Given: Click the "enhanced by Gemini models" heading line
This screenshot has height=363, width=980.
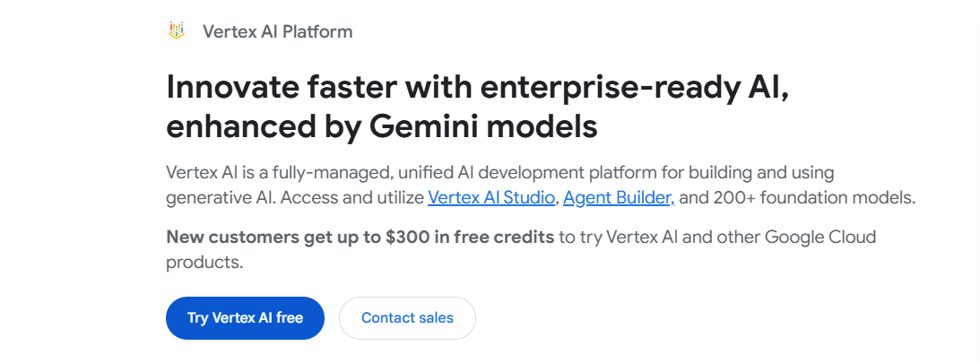Looking at the screenshot, I should tap(381, 126).
